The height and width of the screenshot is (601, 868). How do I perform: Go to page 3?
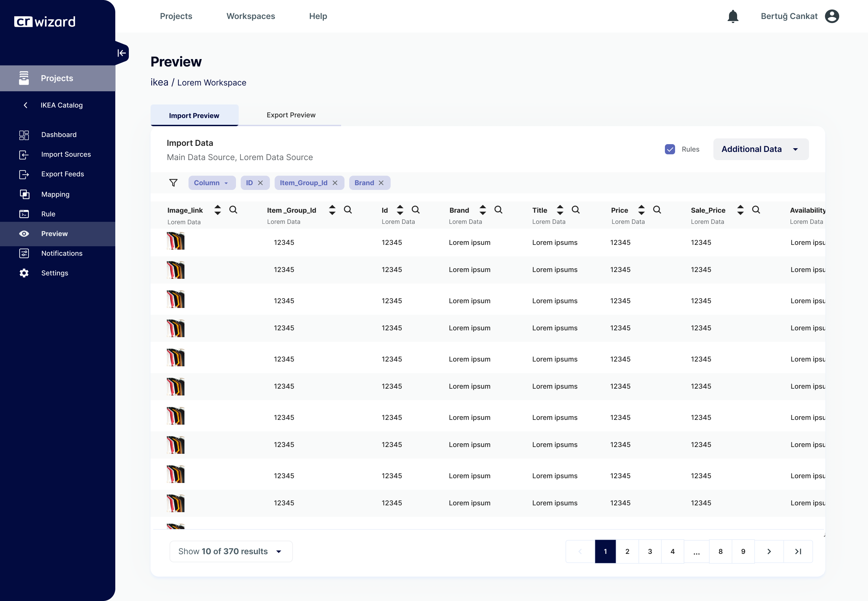(650, 551)
